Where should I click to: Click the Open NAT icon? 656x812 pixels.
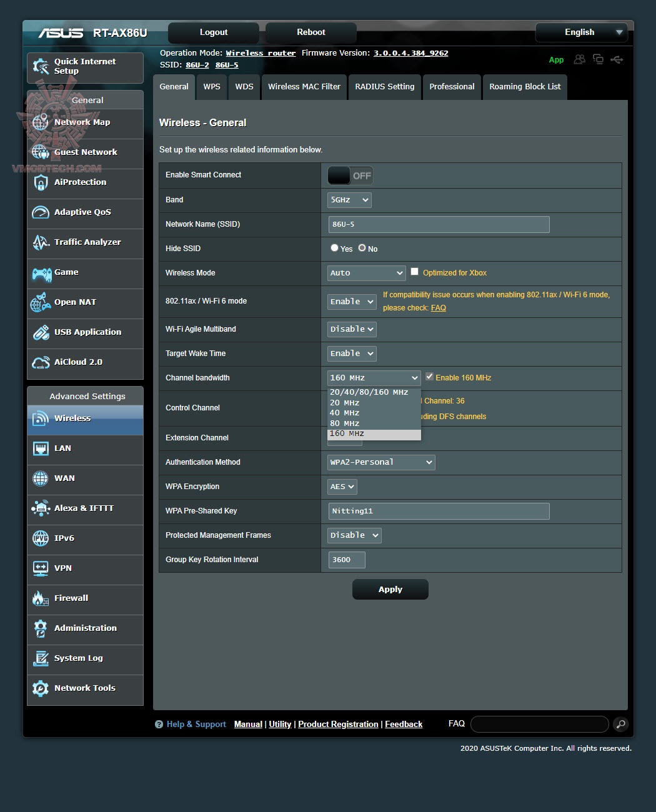click(41, 302)
